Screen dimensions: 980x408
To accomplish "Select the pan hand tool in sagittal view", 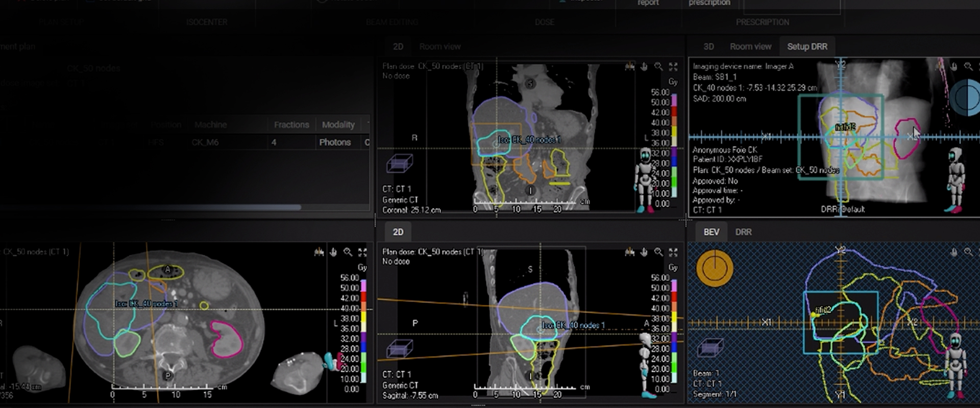I will tap(644, 252).
